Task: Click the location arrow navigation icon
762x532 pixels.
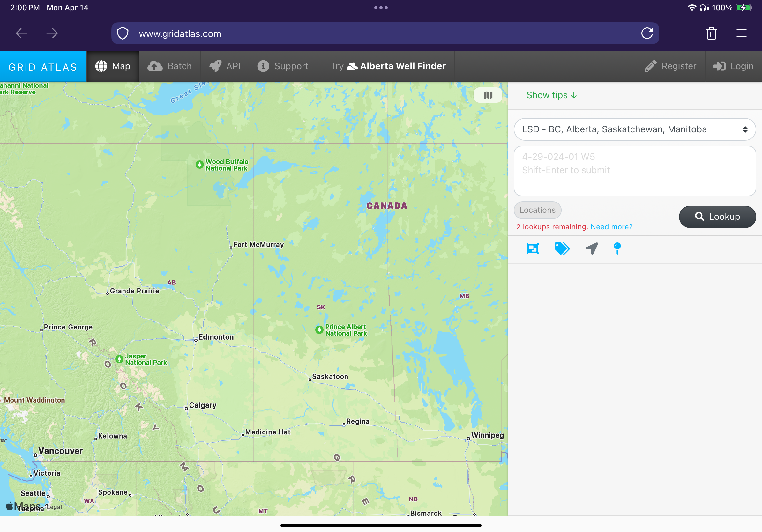Action: (x=592, y=248)
